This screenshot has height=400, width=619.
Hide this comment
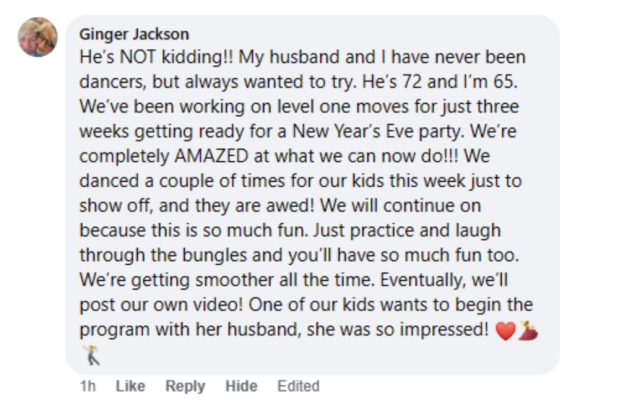point(240,386)
